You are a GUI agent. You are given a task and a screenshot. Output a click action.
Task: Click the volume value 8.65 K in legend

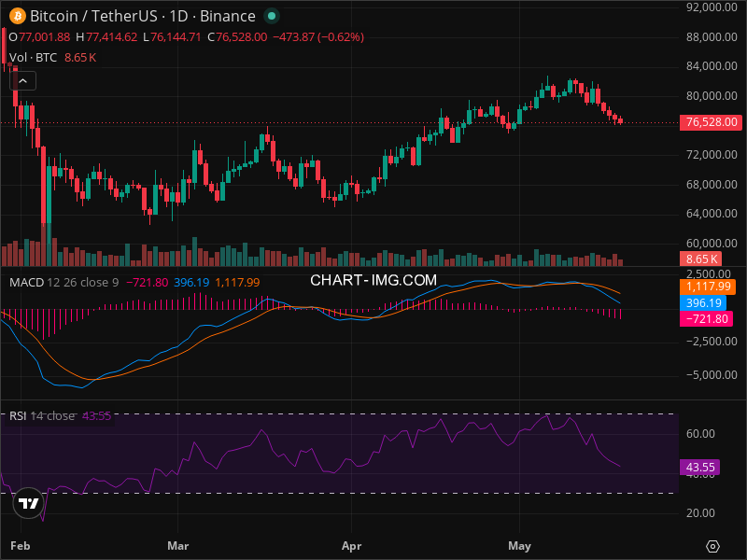point(80,58)
